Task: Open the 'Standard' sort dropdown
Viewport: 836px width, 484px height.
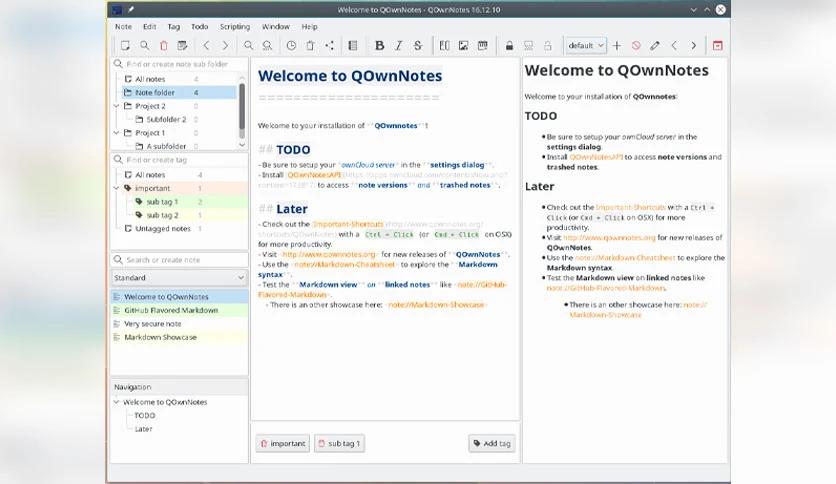Action: tap(178, 277)
